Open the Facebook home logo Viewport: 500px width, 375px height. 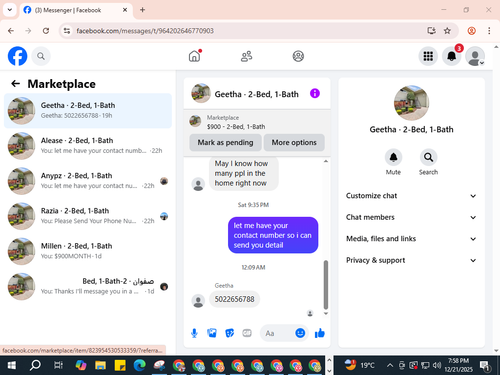point(17,56)
